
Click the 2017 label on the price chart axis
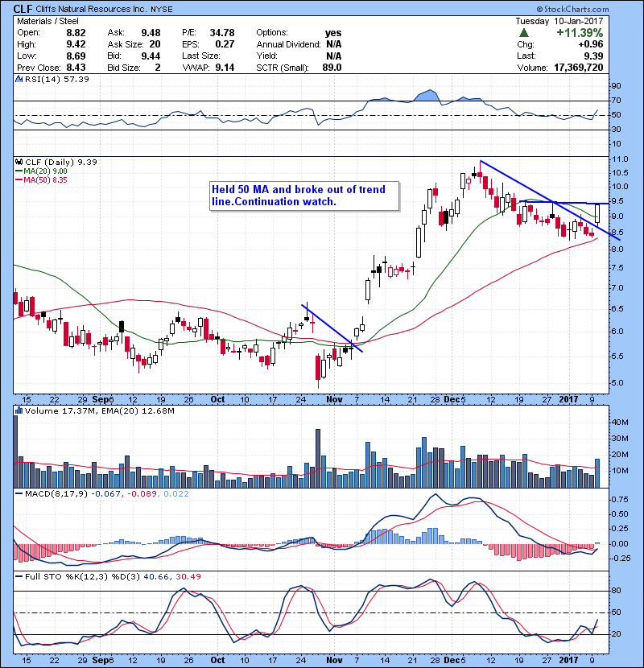(568, 399)
